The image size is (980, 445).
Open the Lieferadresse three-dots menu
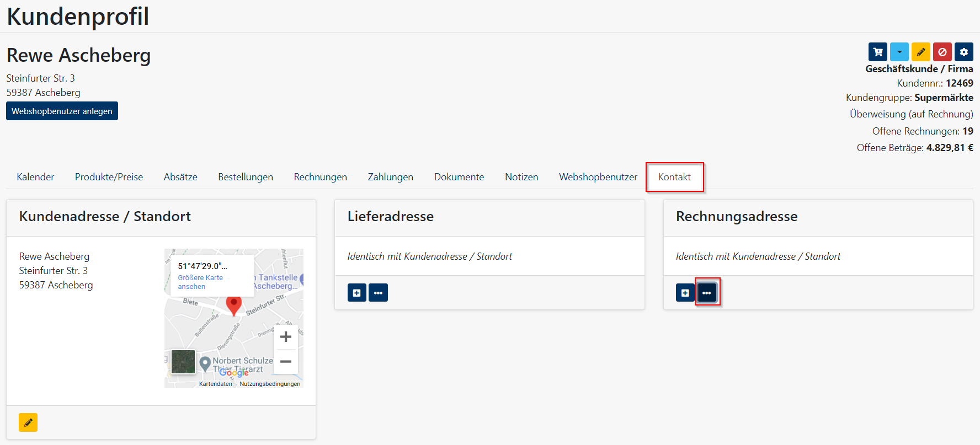click(378, 293)
